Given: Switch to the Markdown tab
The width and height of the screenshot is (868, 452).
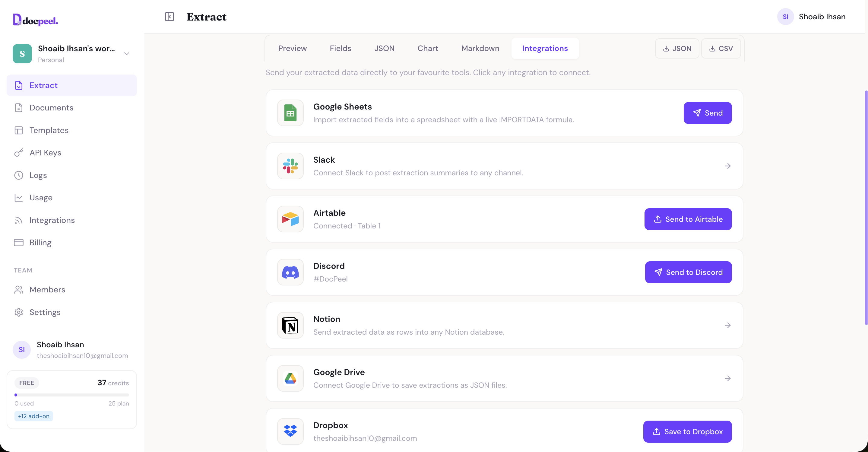Looking at the screenshot, I should pos(480,48).
